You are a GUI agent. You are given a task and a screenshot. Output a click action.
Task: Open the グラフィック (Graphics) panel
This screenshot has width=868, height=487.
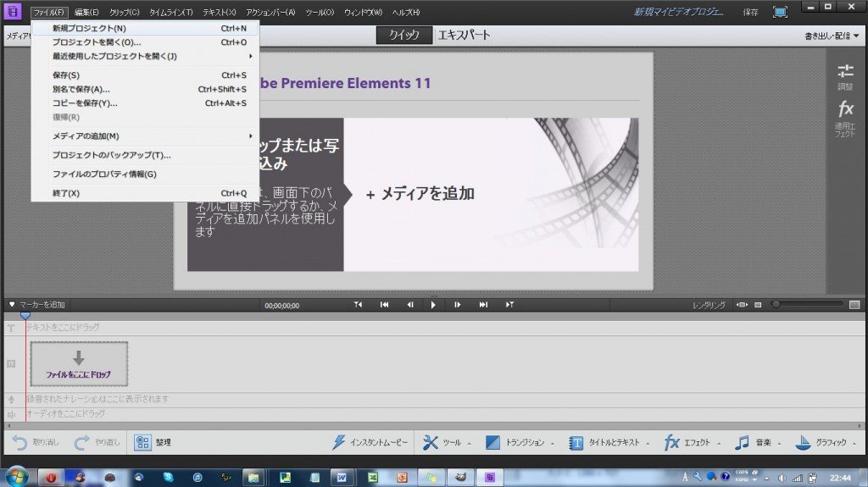tap(826, 442)
